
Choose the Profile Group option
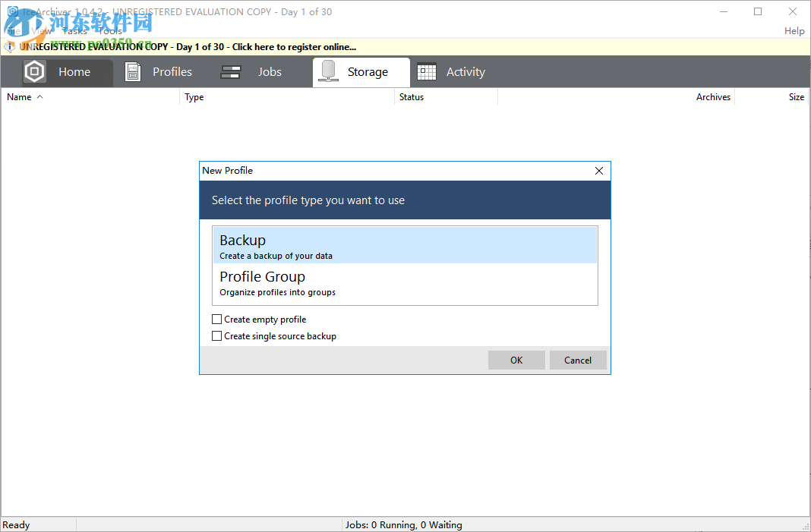click(x=405, y=282)
